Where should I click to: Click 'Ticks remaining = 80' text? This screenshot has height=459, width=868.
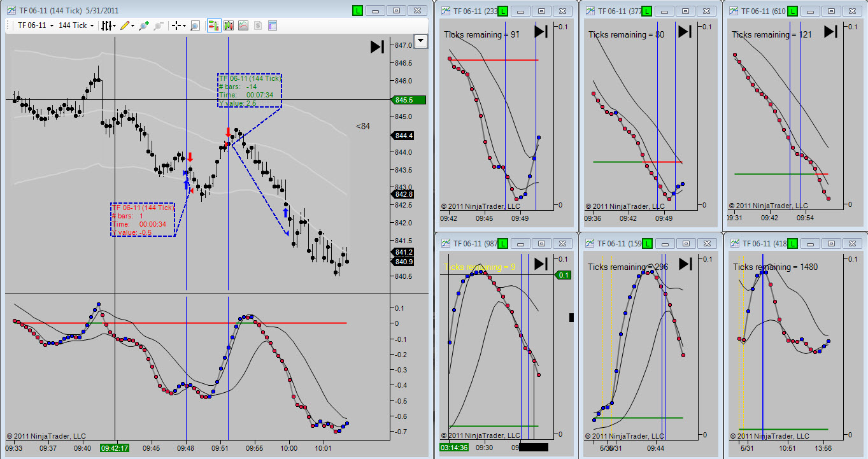pyautogui.click(x=626, y=35)
